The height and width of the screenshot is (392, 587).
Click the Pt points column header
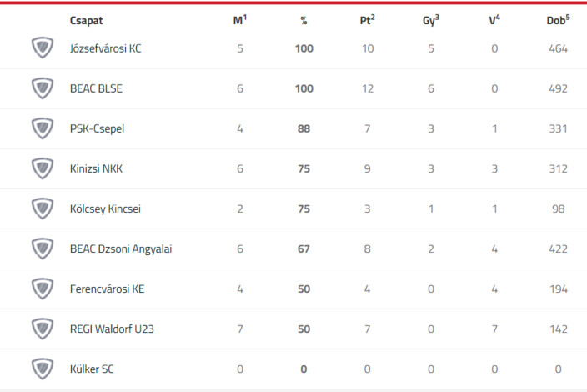(x=367, y=20)
